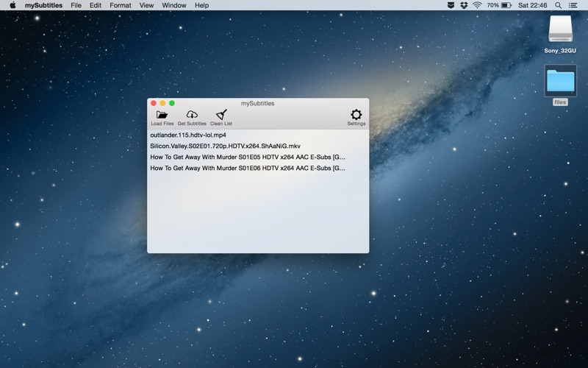The height and width of the screenshot is (368, 588).
Task: Open the Help menu
Action: pyautogui.click(x=201, y=5)
